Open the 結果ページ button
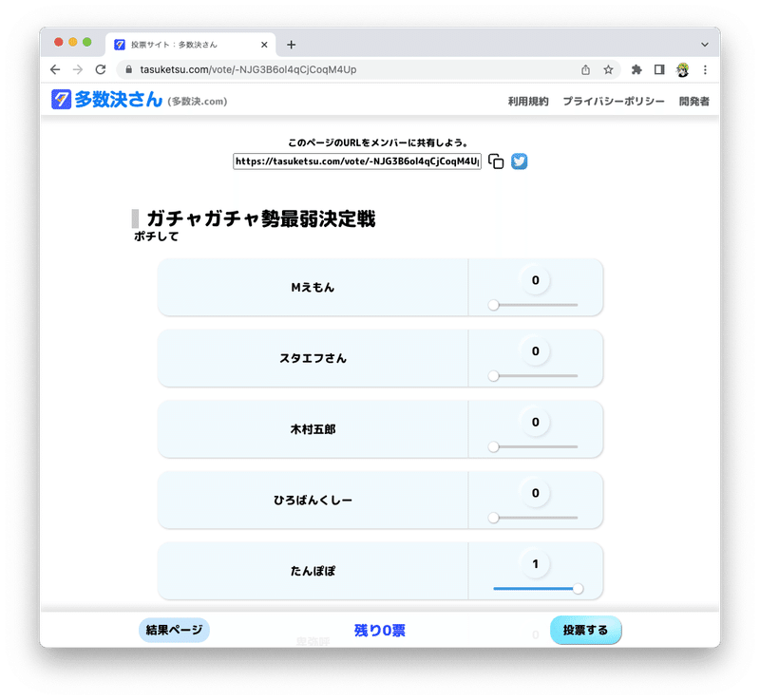The width and height of the screenshot is (760, 700). 172,630
